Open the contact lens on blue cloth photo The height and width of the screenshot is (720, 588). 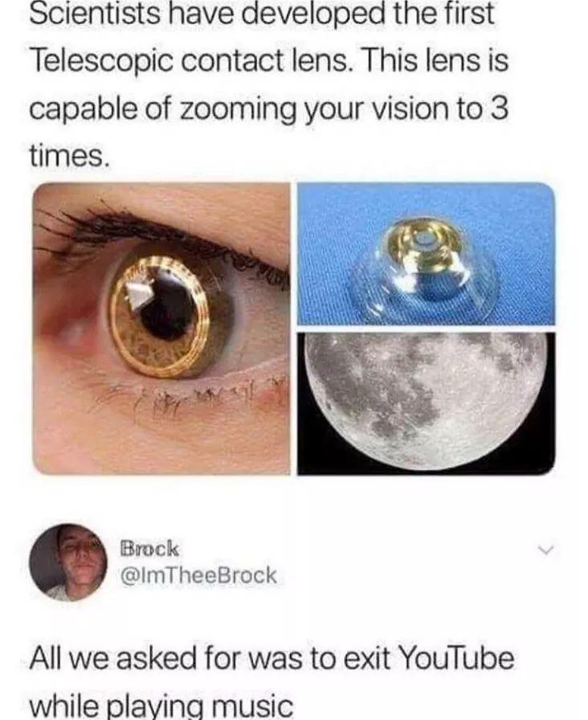click(x=426, y=253)
